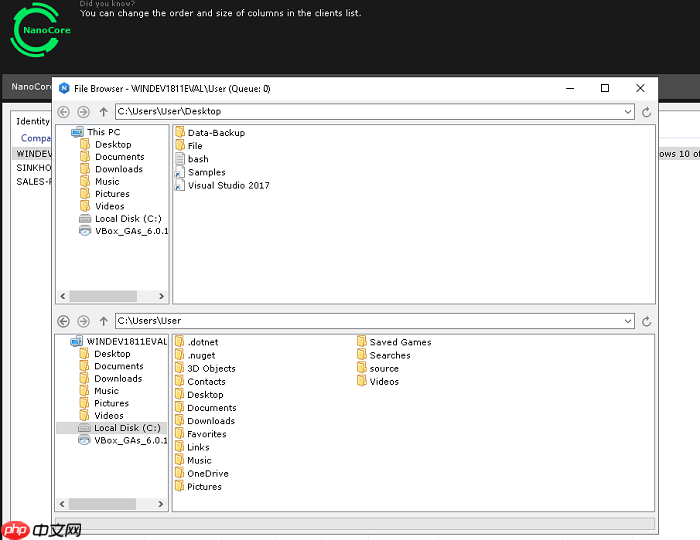Select Documents under This PC
Viewport: 700px width, 540px height.
click(x=112, y=157)
